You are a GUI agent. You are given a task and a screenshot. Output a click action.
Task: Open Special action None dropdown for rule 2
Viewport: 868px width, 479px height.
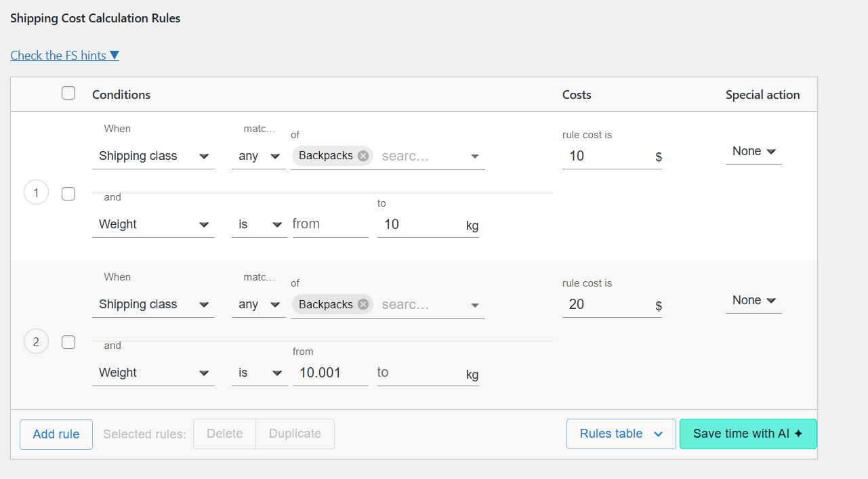[x=753, y=300]
